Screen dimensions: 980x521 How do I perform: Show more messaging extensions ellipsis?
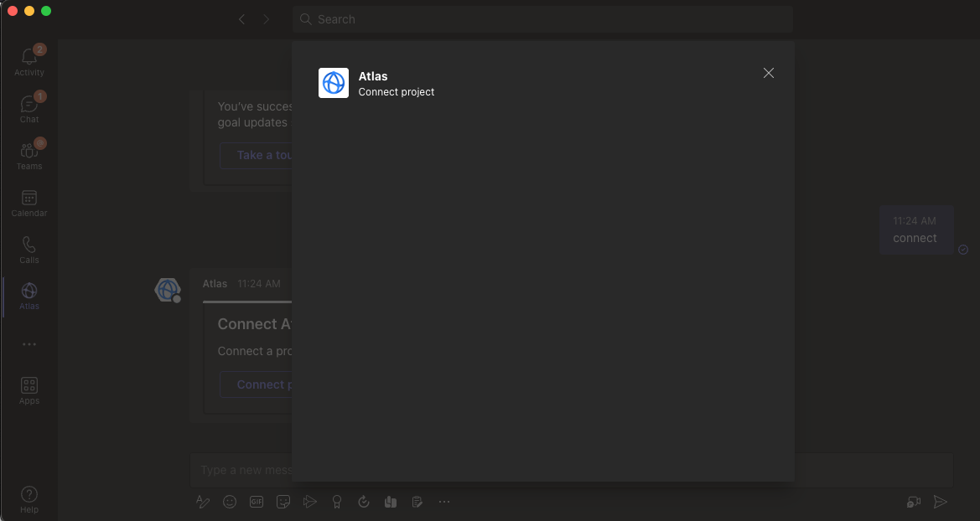click(x=443, y=502)
